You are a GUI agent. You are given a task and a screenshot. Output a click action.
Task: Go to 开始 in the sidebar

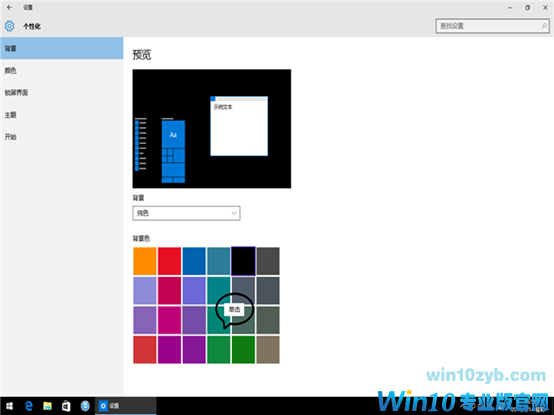[x=62, y=137]
